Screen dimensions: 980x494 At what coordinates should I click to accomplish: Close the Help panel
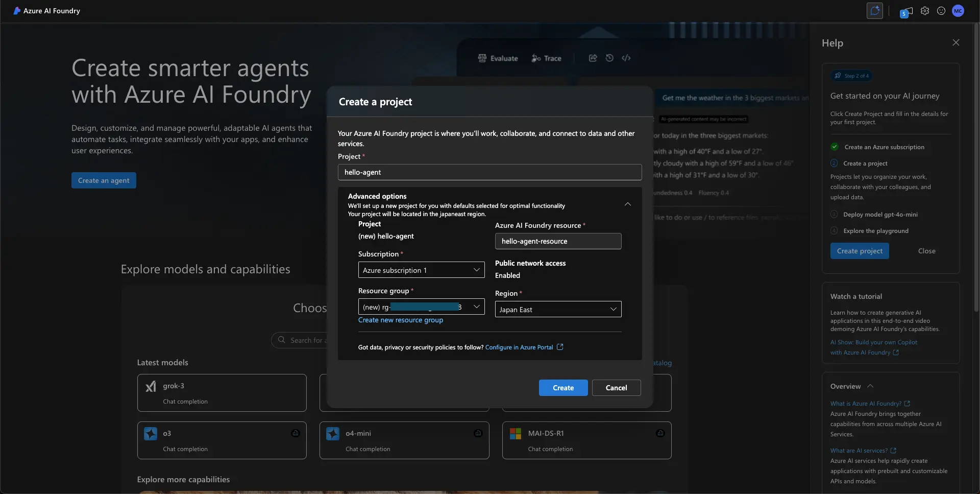[956, 42]
